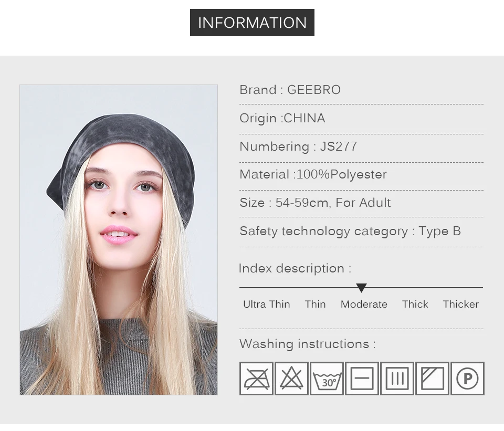Click the 'Washing instructions :' heading
The image size is (504, 431).
coord(307,344)
